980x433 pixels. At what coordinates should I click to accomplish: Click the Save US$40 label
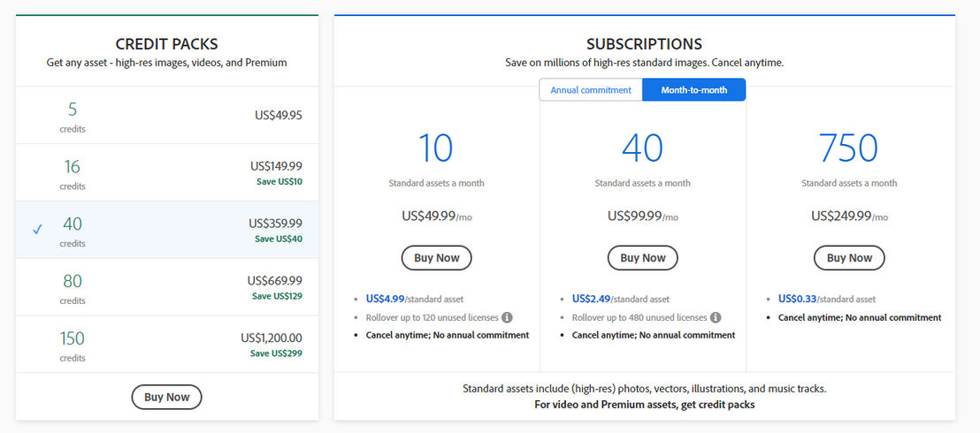(279, 239)
